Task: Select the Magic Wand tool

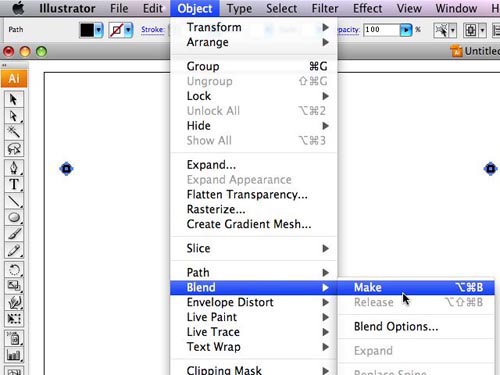Action: (14, 132)
